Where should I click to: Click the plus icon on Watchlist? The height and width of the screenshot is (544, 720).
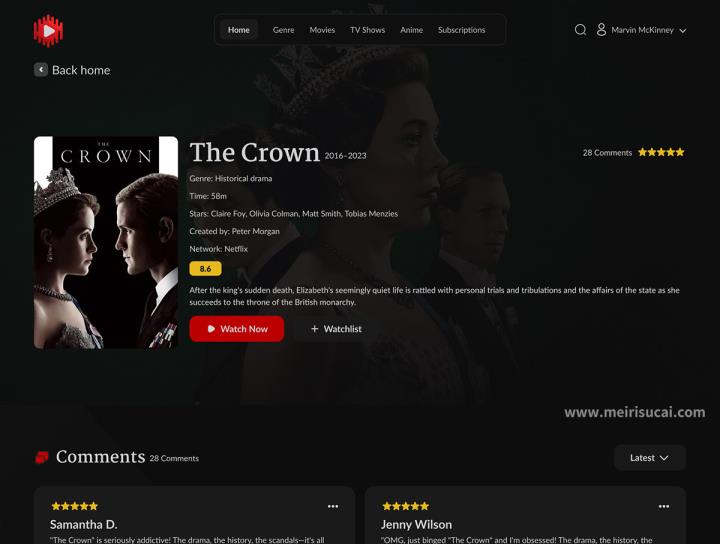coord(315,329)
